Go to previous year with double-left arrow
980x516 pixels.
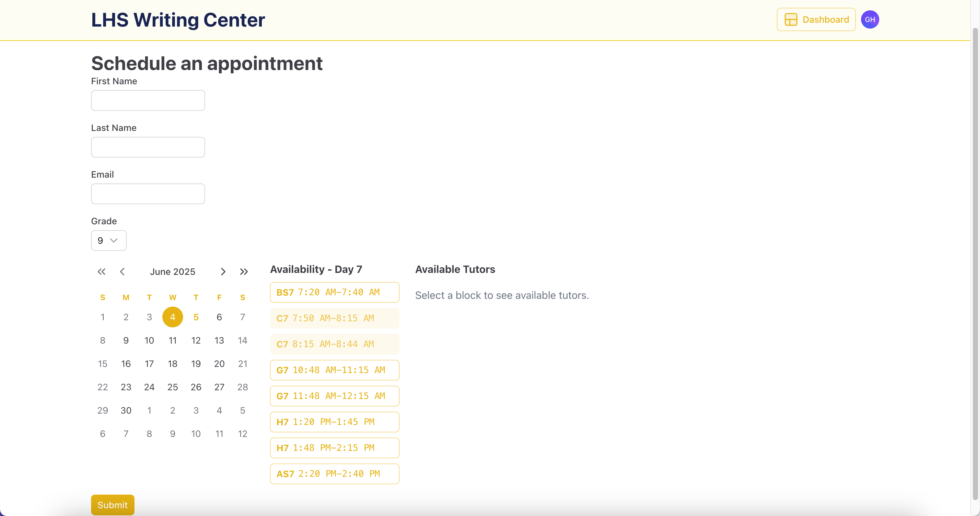(101, 272)
